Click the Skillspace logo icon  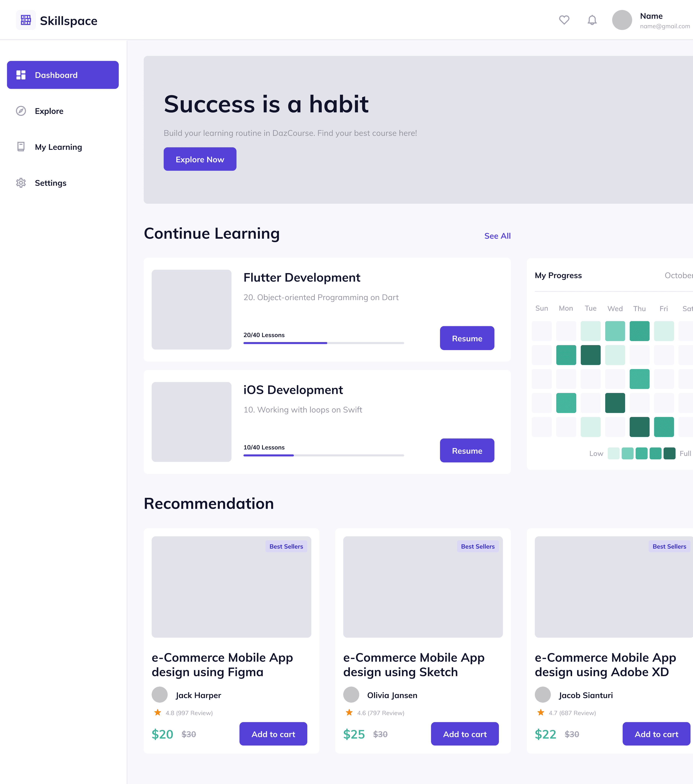click(x=26, y=20)
